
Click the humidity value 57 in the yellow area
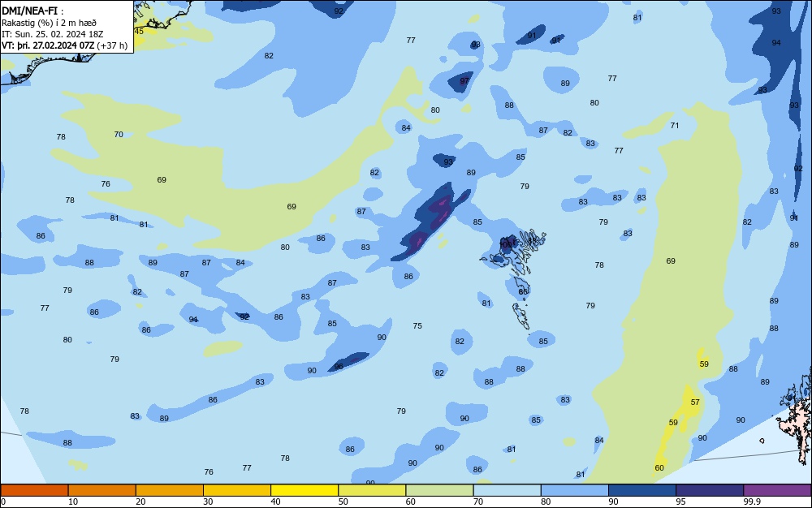(x=695, y=402)
